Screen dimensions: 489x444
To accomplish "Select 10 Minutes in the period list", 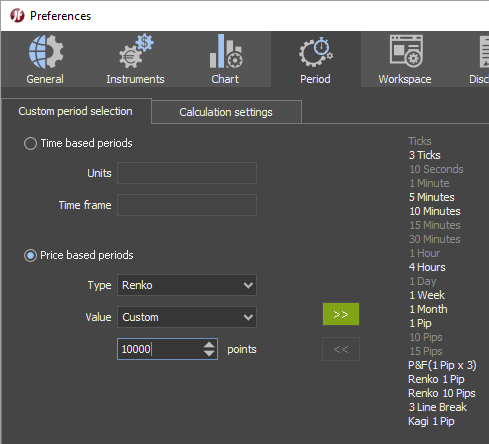I will 435,211.
